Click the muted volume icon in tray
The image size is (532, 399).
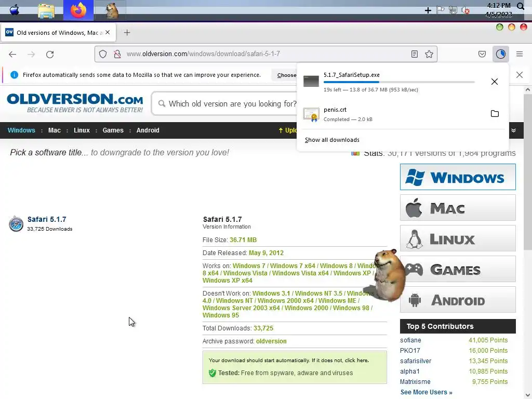tap(465, 10)
